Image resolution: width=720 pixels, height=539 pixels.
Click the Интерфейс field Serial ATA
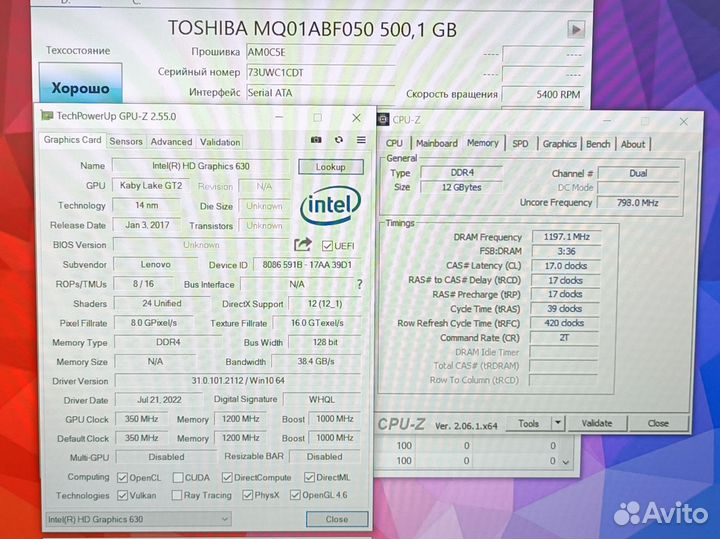click(321, 93)
